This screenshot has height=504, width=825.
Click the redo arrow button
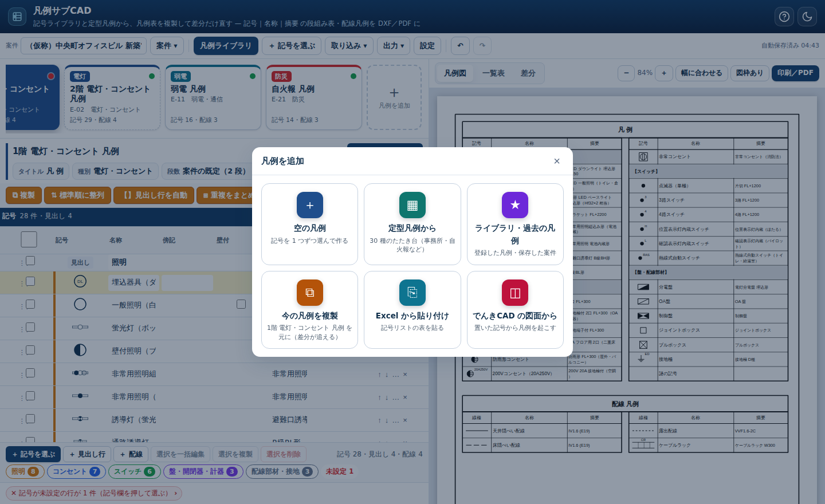tap(482, 46)
